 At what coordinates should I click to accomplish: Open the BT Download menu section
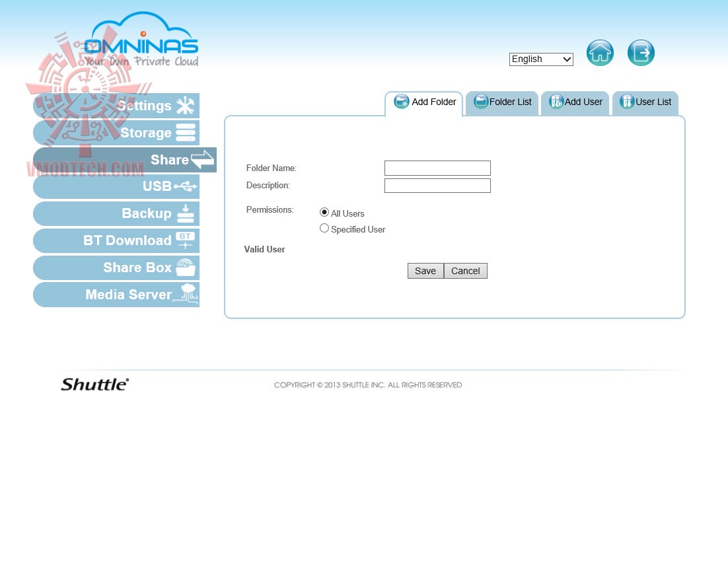(116, 240)
